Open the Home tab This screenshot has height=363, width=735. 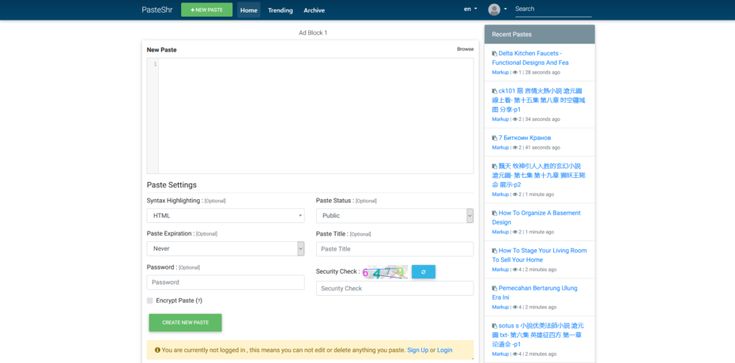pyautogui.click(x=248, y=10)
